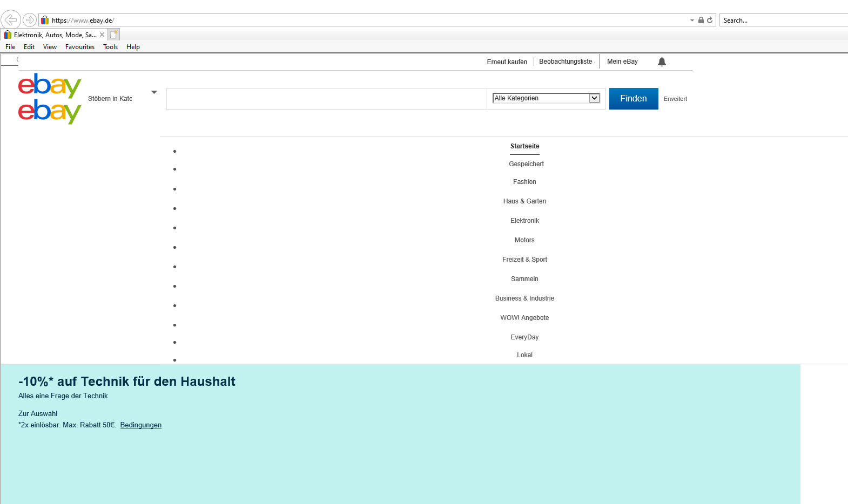Screen dimensions: 848x504
Task: Open the Haus & Garten category
Action: (524, 201)
